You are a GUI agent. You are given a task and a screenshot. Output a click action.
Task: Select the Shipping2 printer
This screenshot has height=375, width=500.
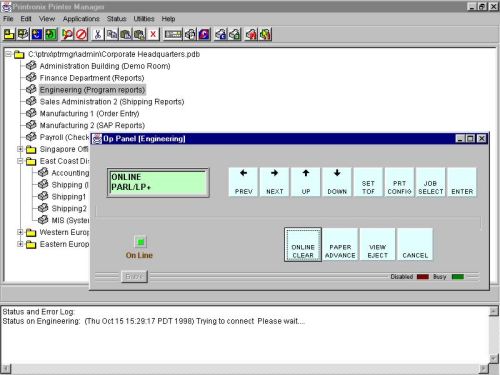[x=69, y=209]
